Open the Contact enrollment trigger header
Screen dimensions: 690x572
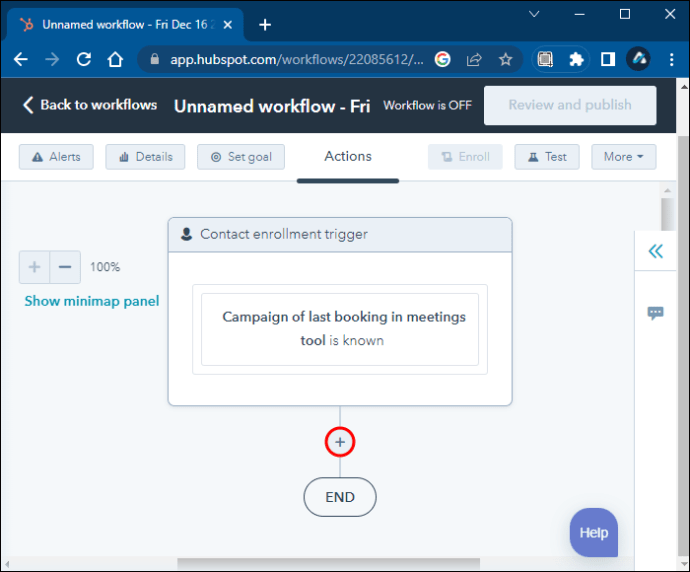(340, 235)
